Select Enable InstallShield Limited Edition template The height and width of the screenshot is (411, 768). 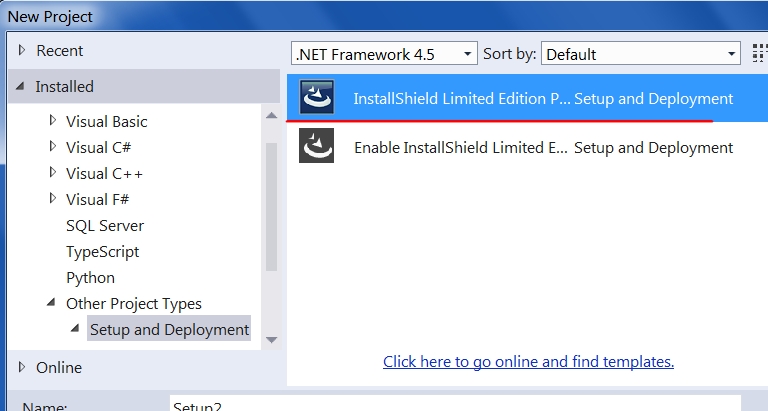coord(528,147)
